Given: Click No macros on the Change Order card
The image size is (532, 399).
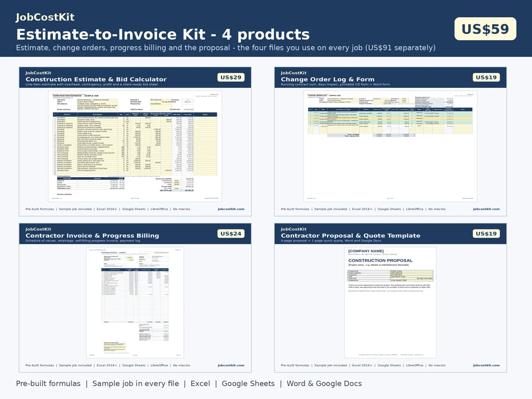Looking at the screenshot, I should [437, 209].
